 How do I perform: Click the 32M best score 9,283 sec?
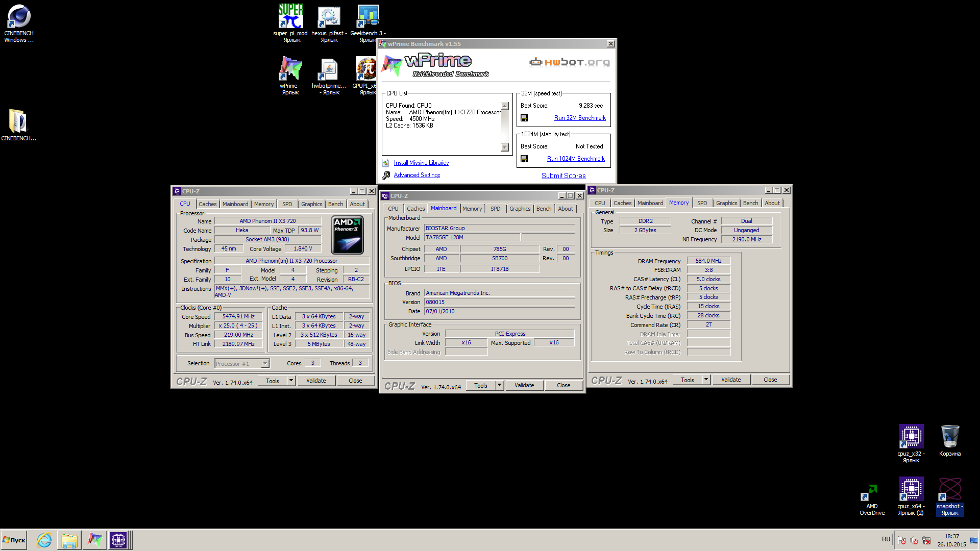(591, 106)
